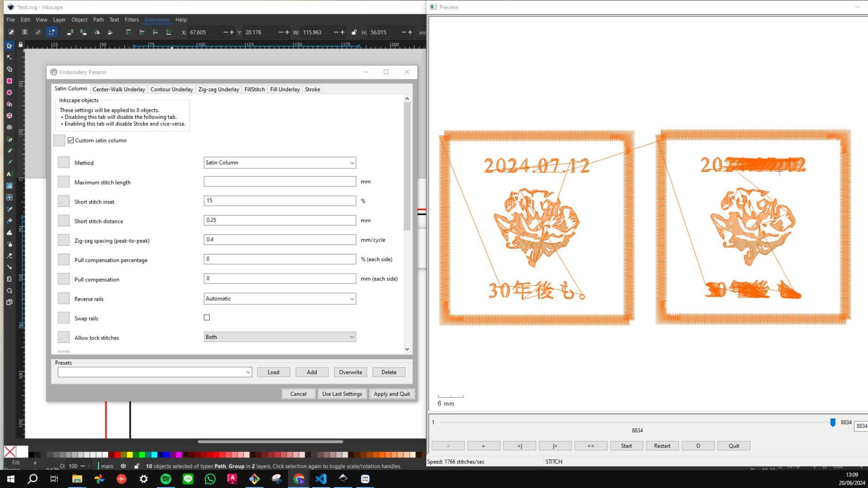The width and height of the screenshot is (868, 488).
Task: Rotate selection 90° clockwise icon
Action: pos(83,32)
